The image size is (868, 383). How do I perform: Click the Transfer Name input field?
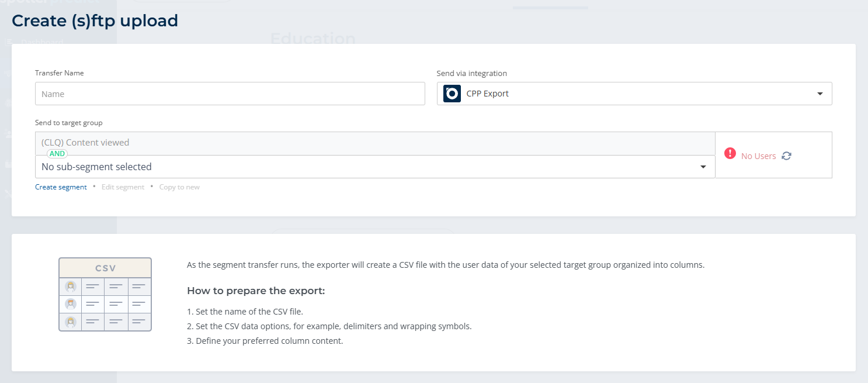[x=230, y=94]
